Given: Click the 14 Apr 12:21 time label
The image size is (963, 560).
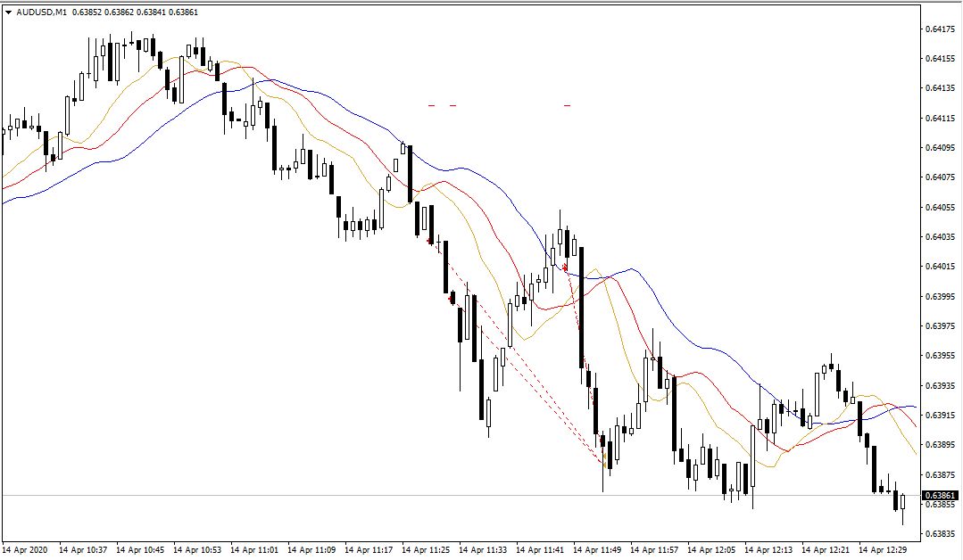Looking at the screenshot, I should point(826,549).
